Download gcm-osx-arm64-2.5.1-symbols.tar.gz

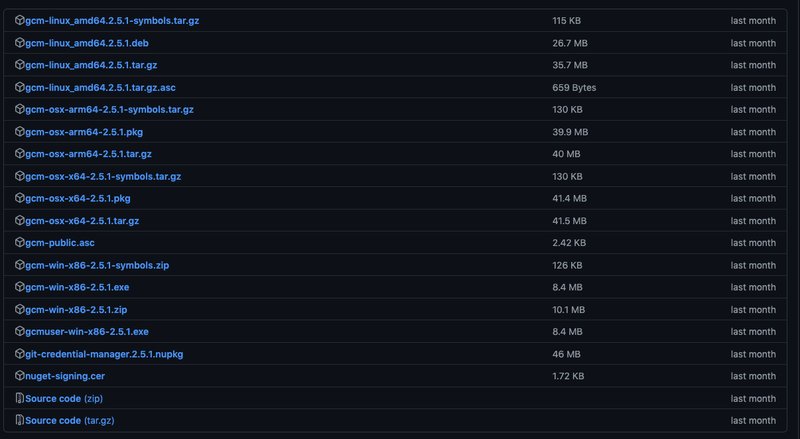109,110
